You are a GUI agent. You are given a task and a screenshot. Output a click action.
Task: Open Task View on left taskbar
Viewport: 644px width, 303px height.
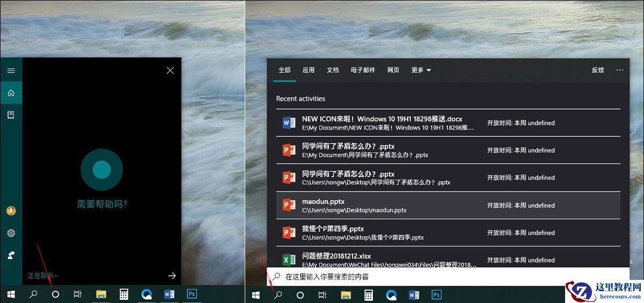pos(77,294)
